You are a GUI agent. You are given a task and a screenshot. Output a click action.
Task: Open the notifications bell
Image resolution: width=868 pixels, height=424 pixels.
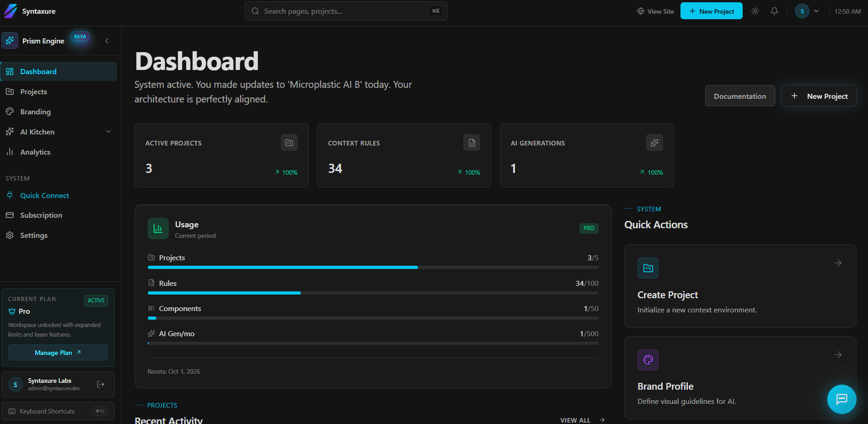click(774, 11)
